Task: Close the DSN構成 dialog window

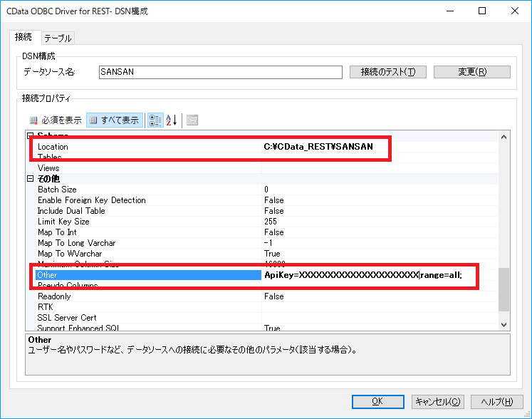Action: pos(515,11)
